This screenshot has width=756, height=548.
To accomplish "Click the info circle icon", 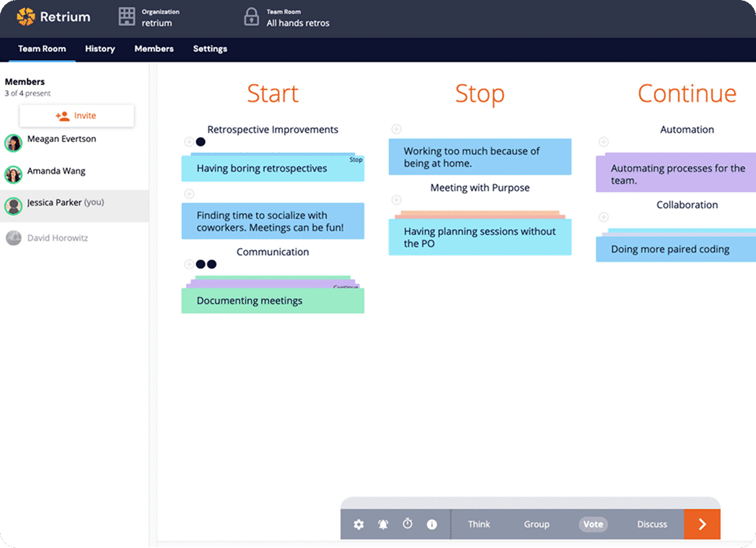I will click(x=432, y=524).
